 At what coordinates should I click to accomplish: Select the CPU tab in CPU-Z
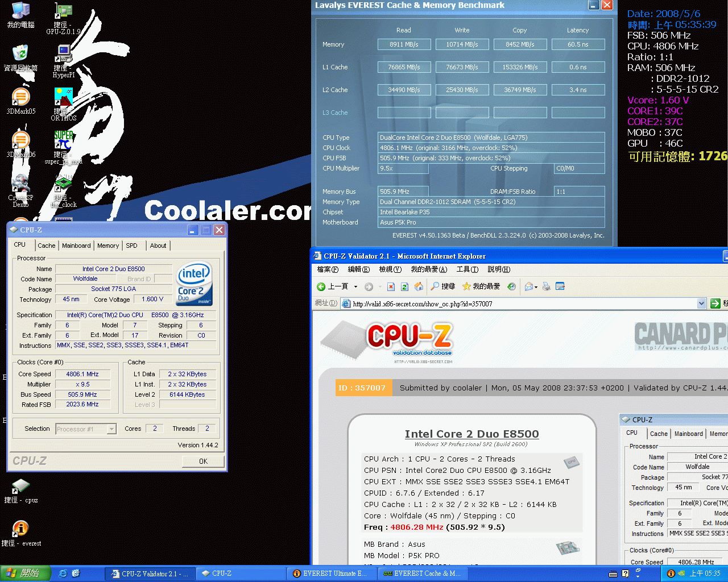point(20,244)
